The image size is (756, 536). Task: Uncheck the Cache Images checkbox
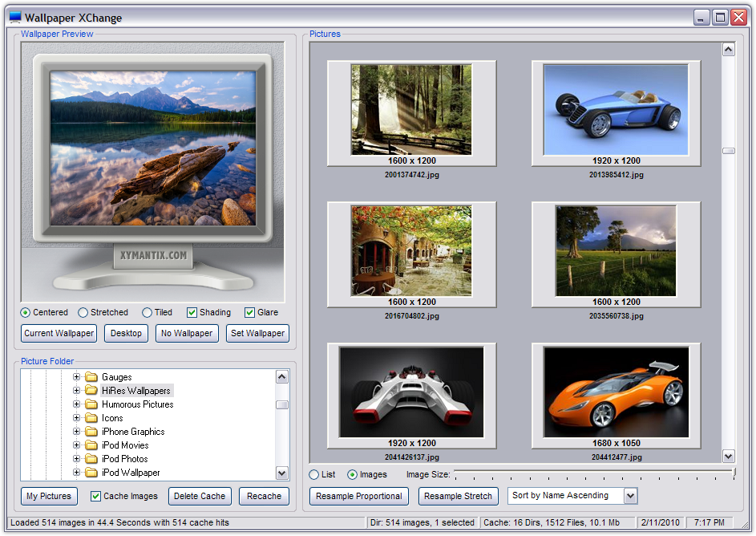tap(96, 497)
